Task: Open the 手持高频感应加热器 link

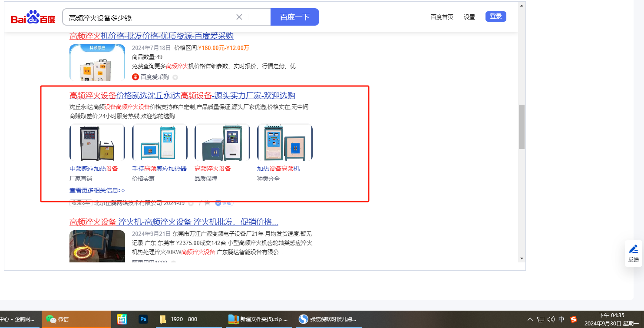Action: (x=159, y=169)
